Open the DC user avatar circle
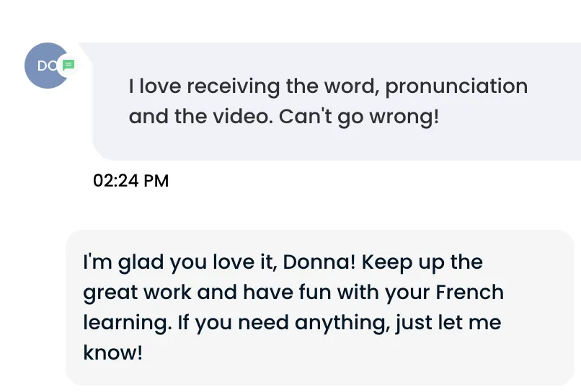 [47, 66]
